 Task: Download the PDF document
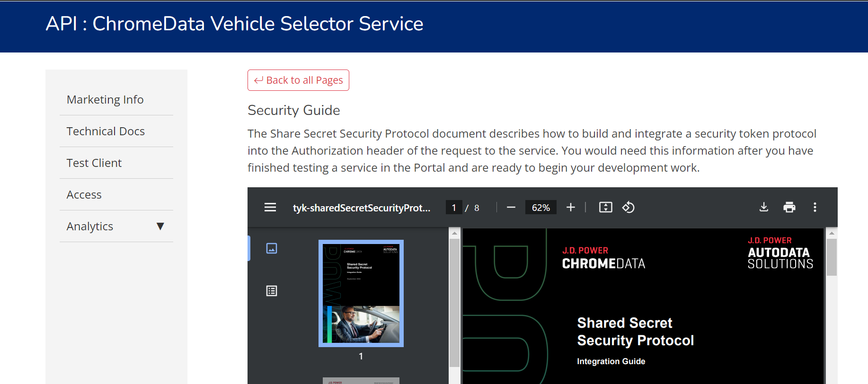click(764, 207)
